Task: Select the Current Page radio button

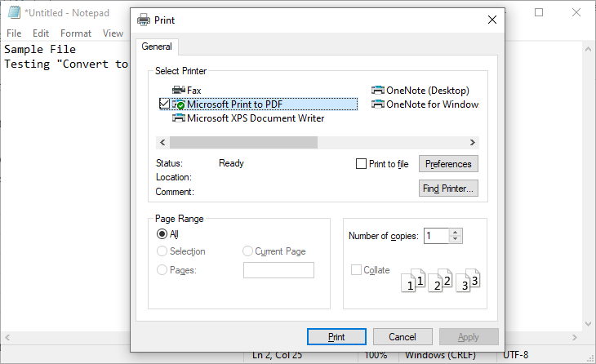Action: [x=247, y=251]
